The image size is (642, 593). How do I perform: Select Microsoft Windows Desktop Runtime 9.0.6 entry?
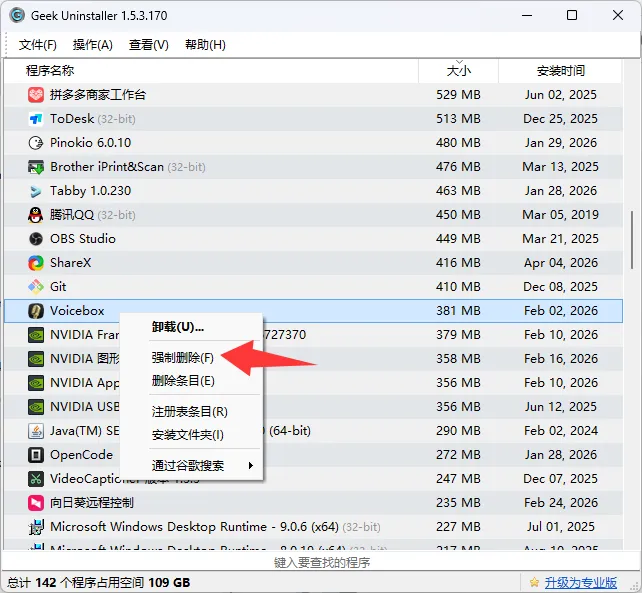[215, 527]
